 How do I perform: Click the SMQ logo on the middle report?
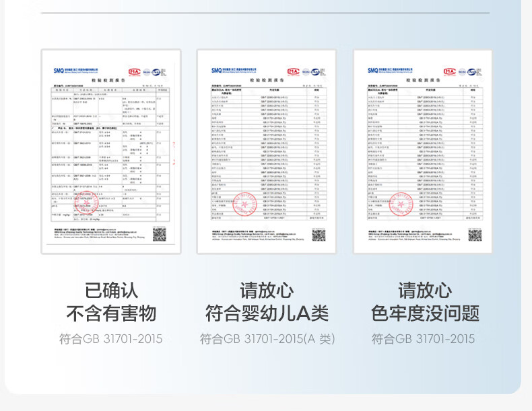click(216, 70)
